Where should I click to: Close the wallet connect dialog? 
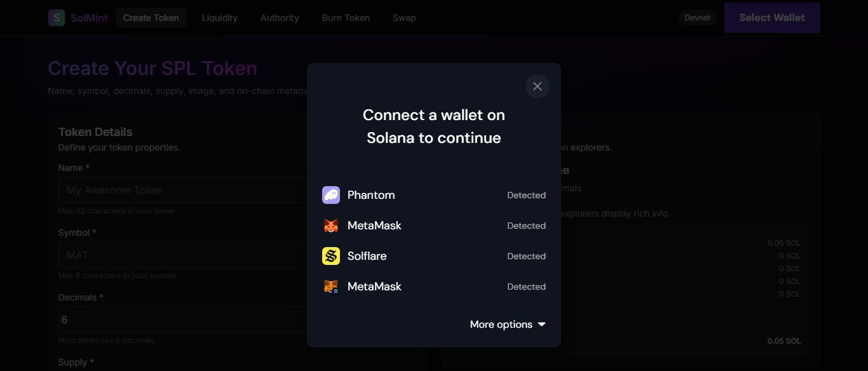[x=538, y=86]
